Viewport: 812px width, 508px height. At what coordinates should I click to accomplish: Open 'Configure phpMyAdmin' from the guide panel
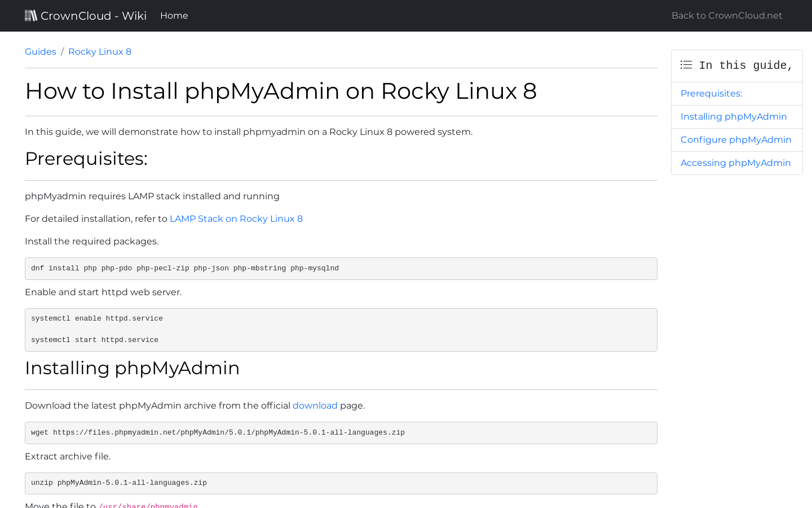click(736, 139)
